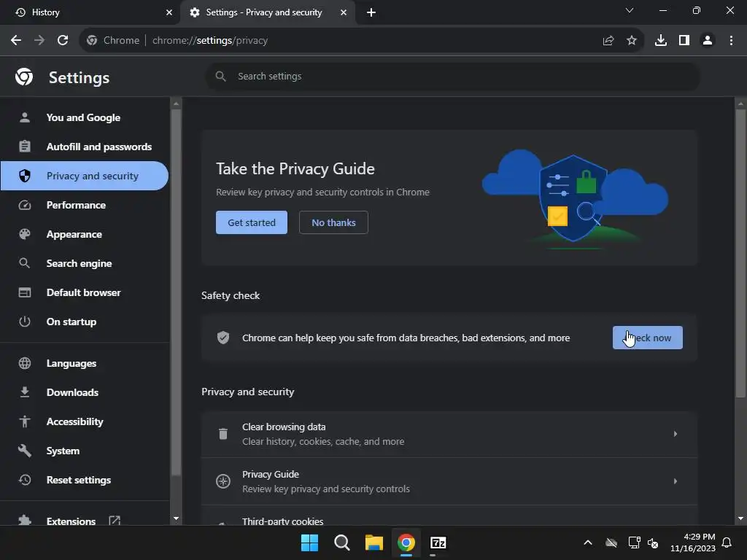
Task: Click the Chrome logo in Settings header
Action: (24, 77)
